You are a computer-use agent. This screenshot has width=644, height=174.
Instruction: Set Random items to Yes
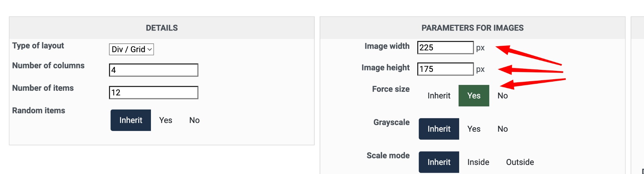166,120
